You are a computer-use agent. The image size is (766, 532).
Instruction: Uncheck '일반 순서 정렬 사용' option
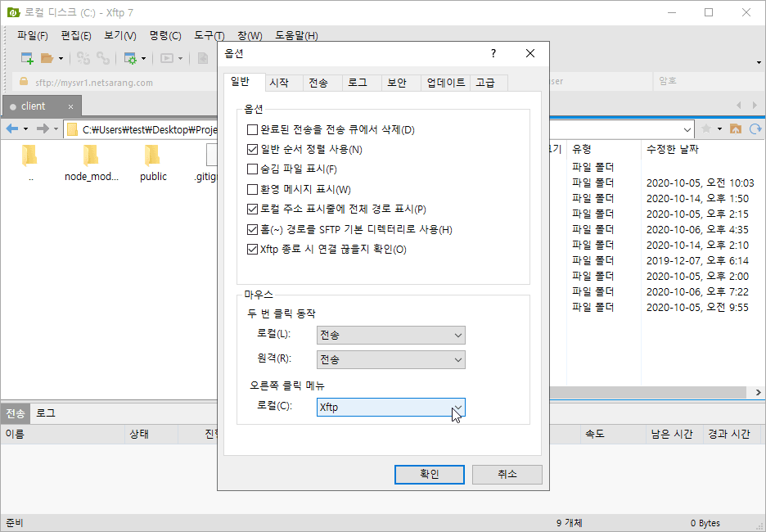tap(252, 150)
